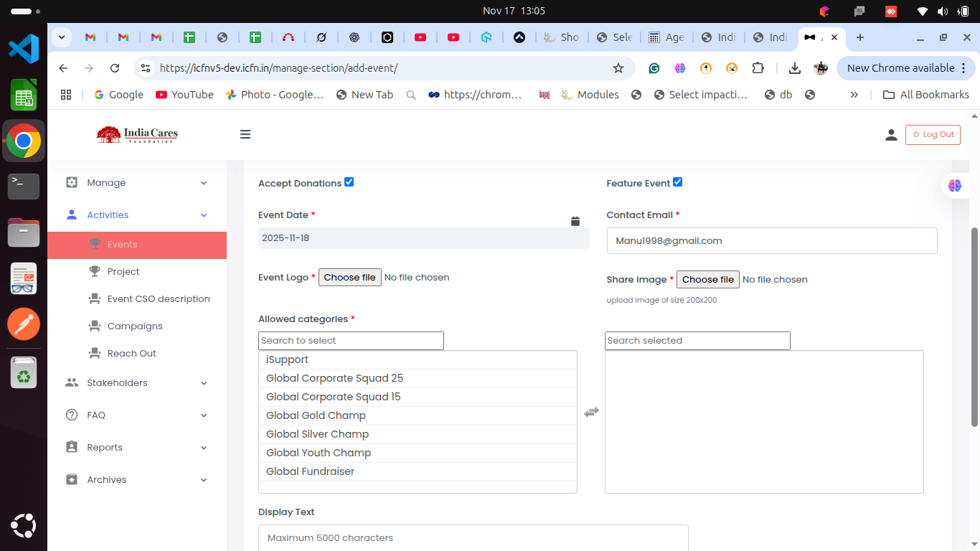Expand the Manage sidebar section

(136, 183)
